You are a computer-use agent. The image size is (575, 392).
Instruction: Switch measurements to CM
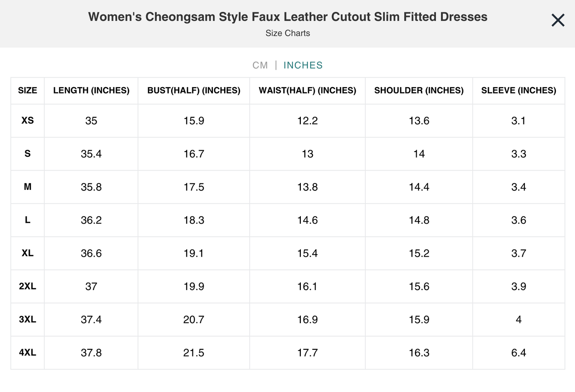point(261,65)
